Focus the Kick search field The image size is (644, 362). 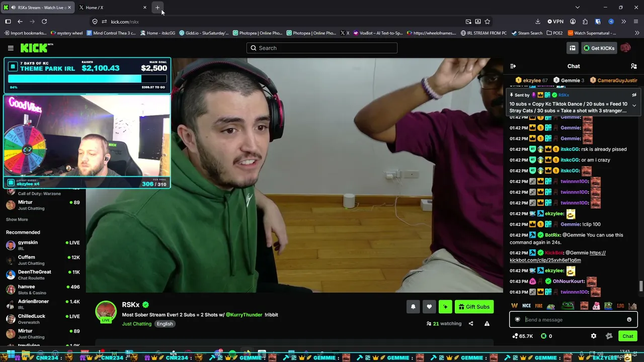pyautogui.click(x=322, y=48)
